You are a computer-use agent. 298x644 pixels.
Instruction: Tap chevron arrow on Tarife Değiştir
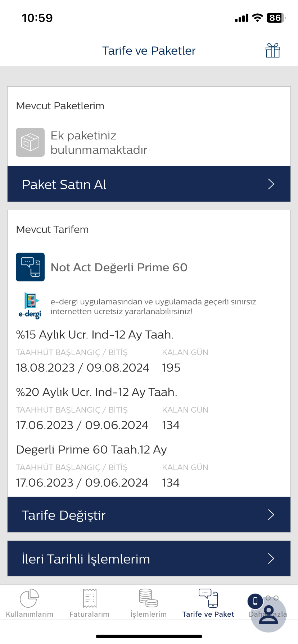pyautogui.click(x=271, y=515)
